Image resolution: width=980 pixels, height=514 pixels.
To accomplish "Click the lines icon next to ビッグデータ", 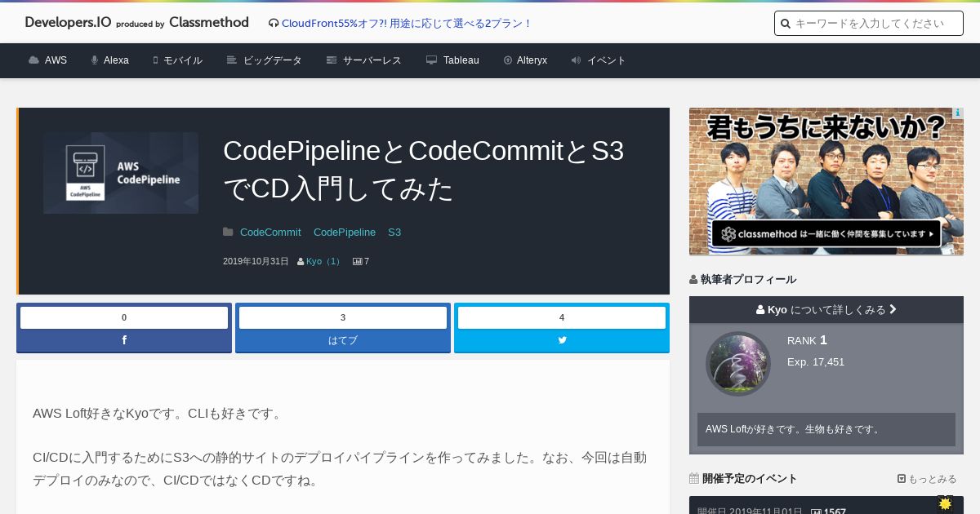I will click(x=232, y=60).
